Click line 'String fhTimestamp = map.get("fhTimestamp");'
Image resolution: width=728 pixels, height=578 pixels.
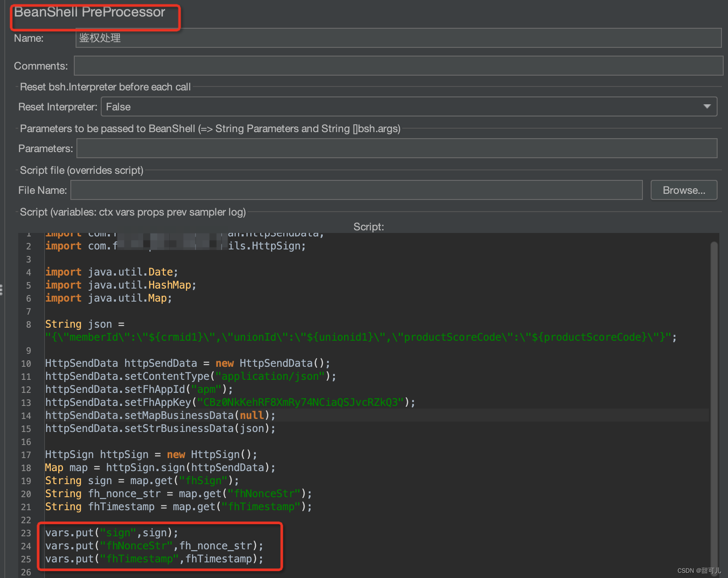179,507
